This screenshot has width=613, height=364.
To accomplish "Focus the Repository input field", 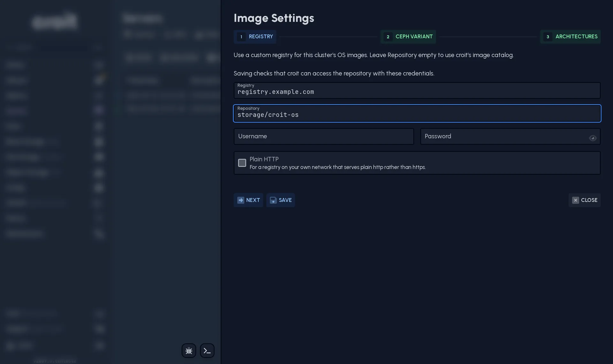I will coord(417,113).
